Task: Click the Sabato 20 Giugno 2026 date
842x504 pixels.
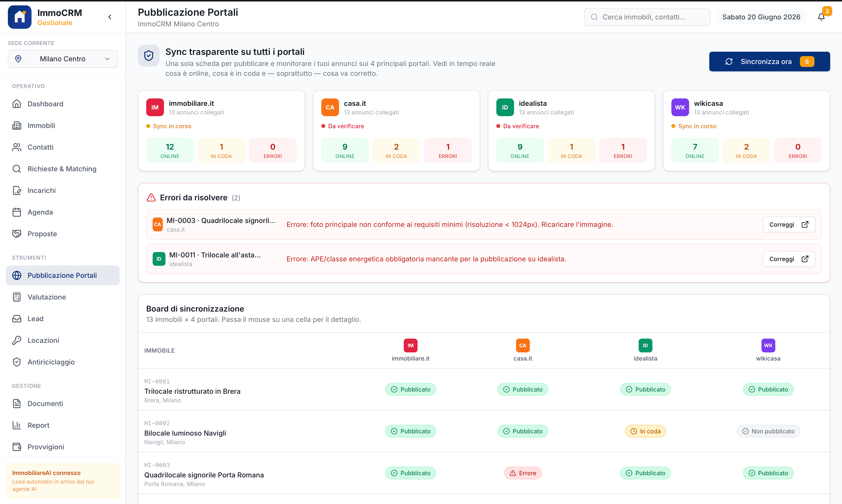Action: click(x=761, y=17)
